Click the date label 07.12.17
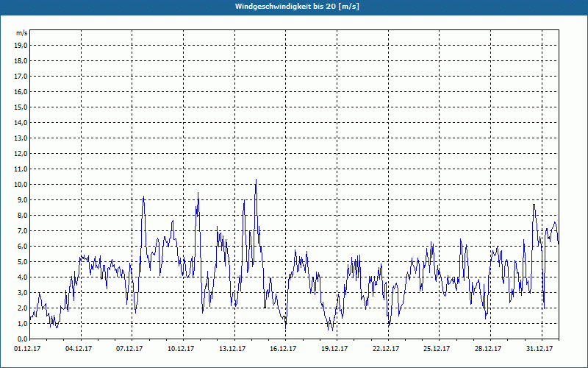 (x=129, y=349)
